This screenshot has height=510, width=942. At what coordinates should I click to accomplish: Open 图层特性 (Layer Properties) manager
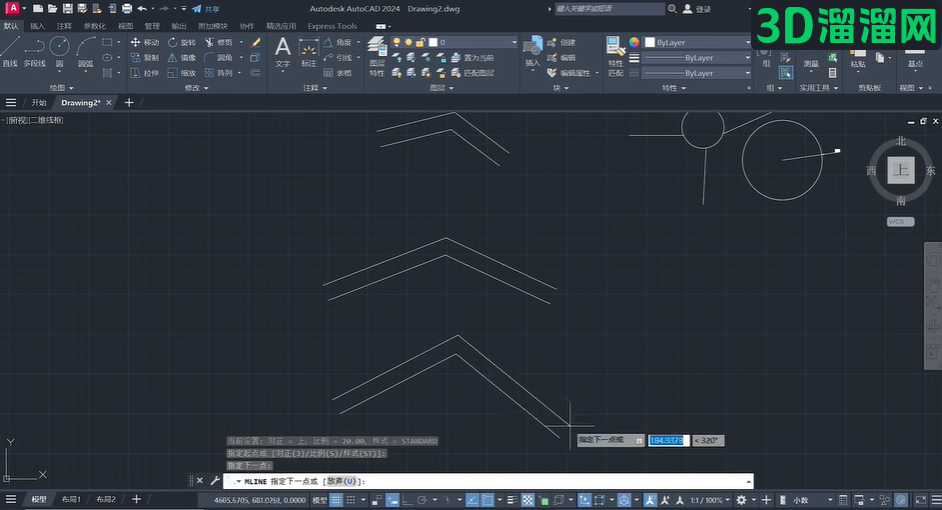point(377,56)
